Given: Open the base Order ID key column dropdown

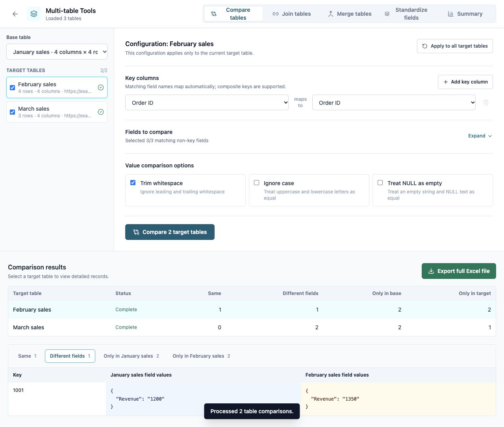Looking at the screenshot, I should pyautogui.click(x=207, y=102).
